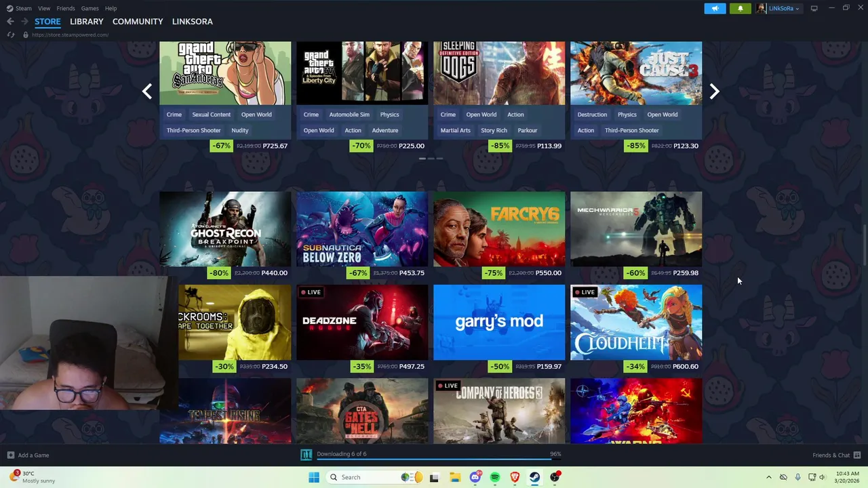Click the store URL address field
This screenshot has height=488, width=868.
(70, 35)
